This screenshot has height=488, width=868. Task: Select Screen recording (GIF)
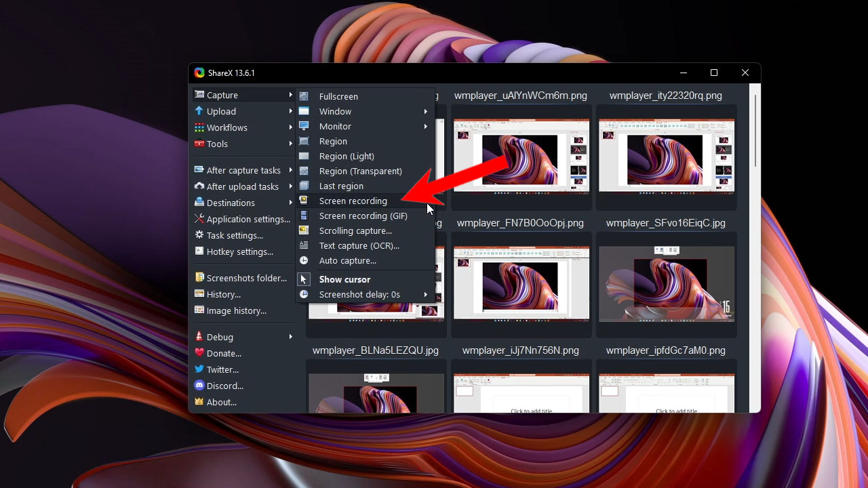363,216
